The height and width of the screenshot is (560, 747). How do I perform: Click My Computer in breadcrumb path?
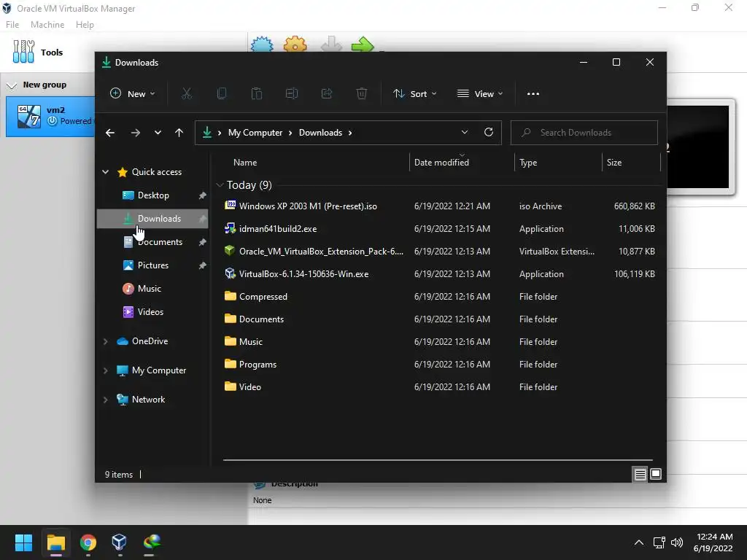(x=255, y=133)
